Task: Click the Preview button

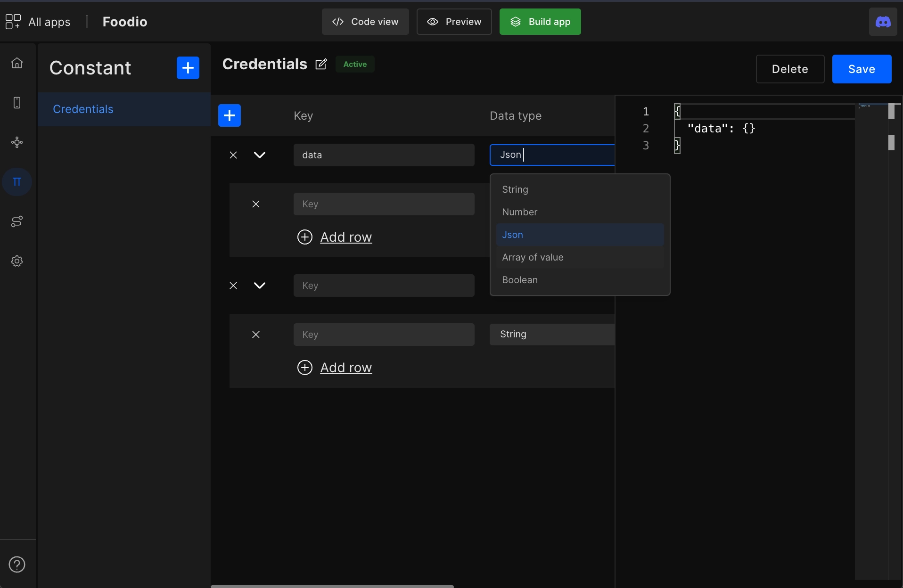Action: pyautogui.click(x=454, y=22)
